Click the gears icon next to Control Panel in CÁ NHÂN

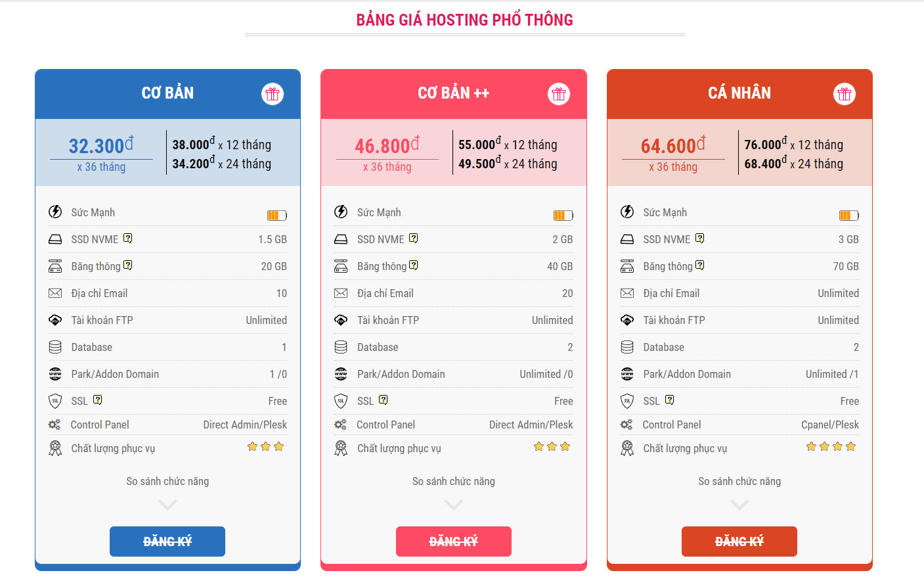coord(627,424)
